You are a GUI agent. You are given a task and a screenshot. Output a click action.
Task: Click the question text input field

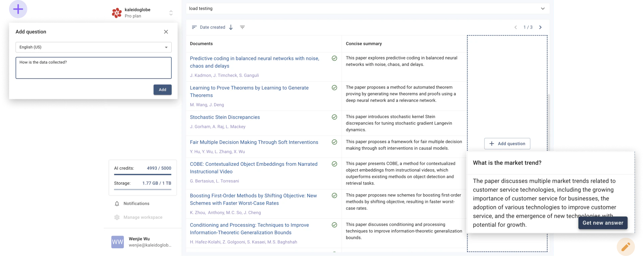[x=93, y=68]
